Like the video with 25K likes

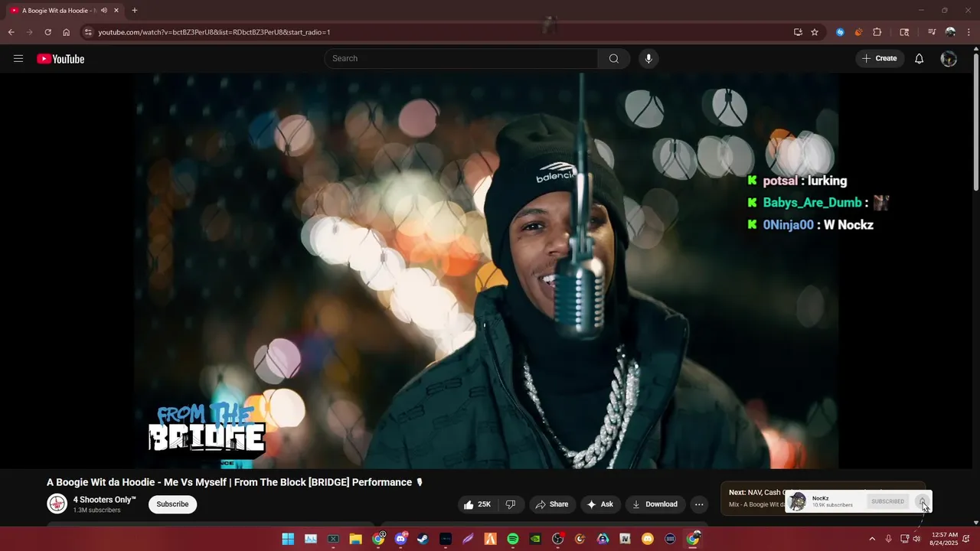(x=478, y=504)
